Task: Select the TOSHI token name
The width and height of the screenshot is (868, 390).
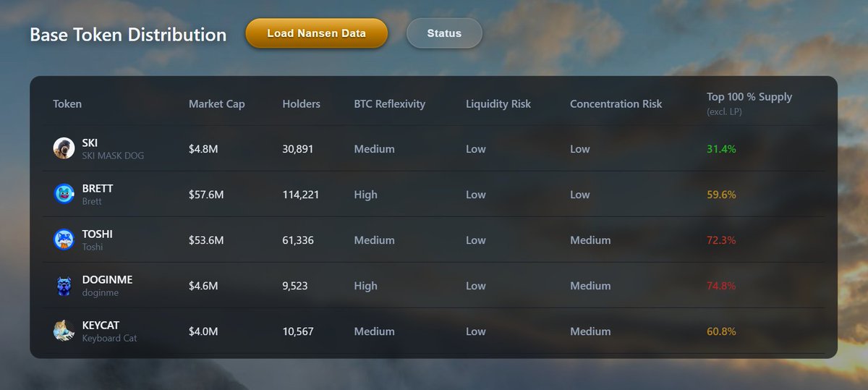Action: [x=97, y=234]
